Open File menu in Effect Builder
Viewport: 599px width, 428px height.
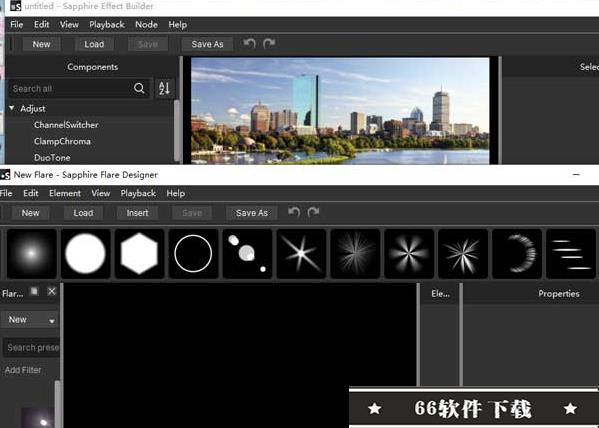(16, 25)
